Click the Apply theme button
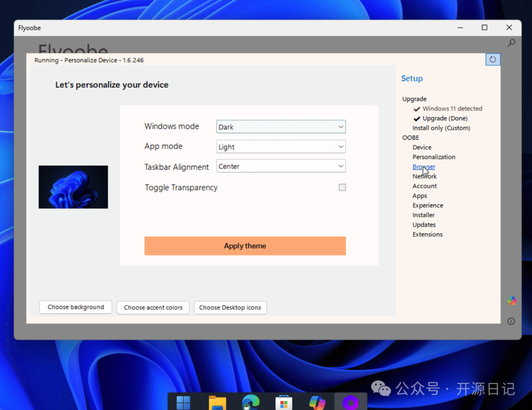The width and height of the screenshot is (532, 410). 245,246
